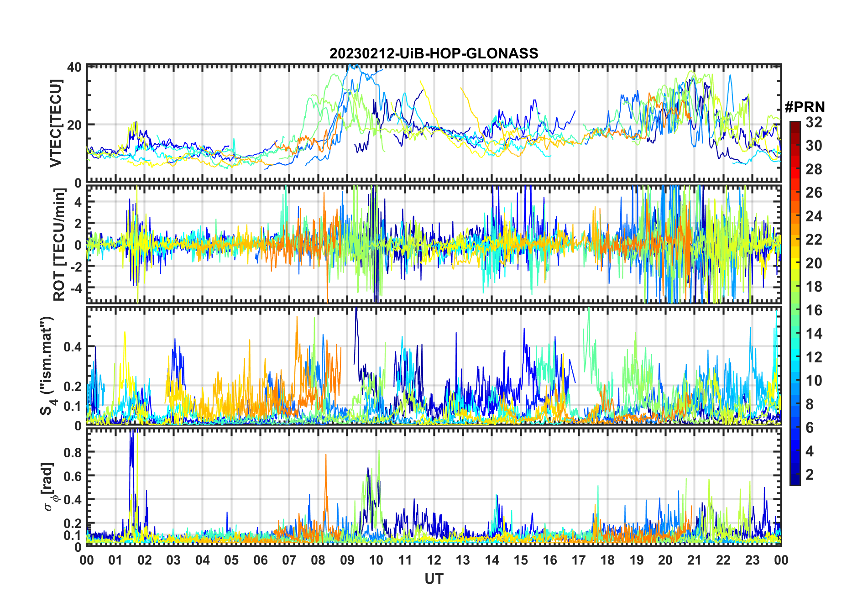This screenshot has height=607, width=868.
Task: Click colorbar tick label 30
Action: coord(814,146)
